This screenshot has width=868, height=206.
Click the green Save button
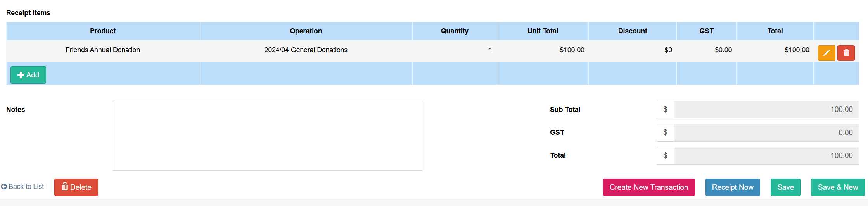coord(785,187)
